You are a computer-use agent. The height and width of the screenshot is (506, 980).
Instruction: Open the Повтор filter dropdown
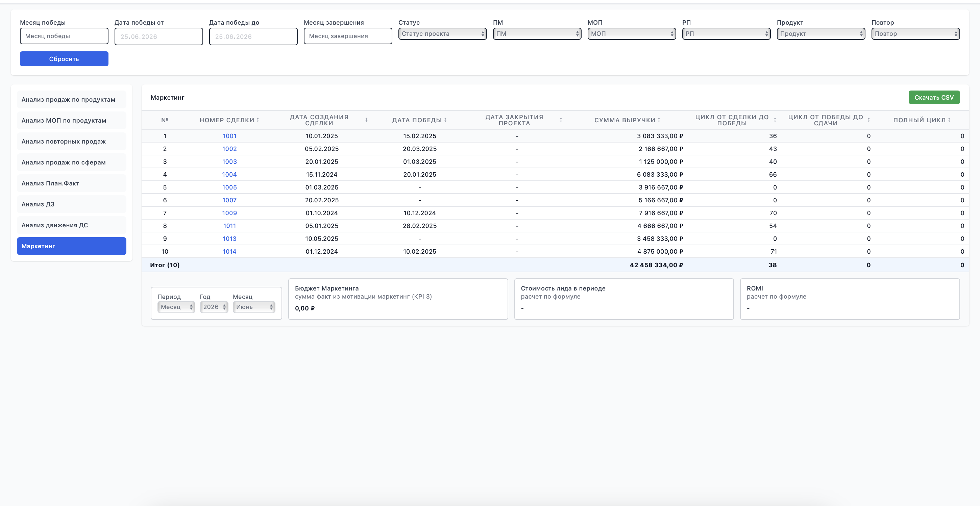915,34
